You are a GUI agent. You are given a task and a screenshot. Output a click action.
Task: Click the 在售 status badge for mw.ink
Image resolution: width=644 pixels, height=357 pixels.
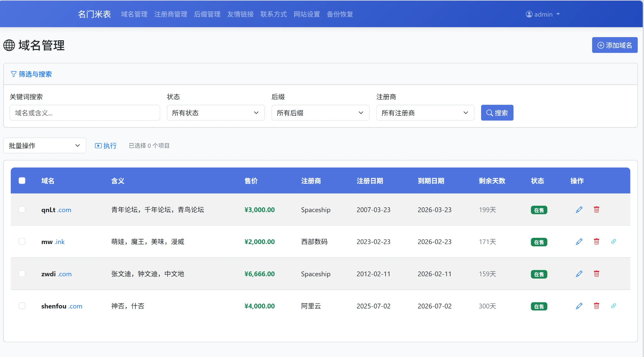point(539,242)
